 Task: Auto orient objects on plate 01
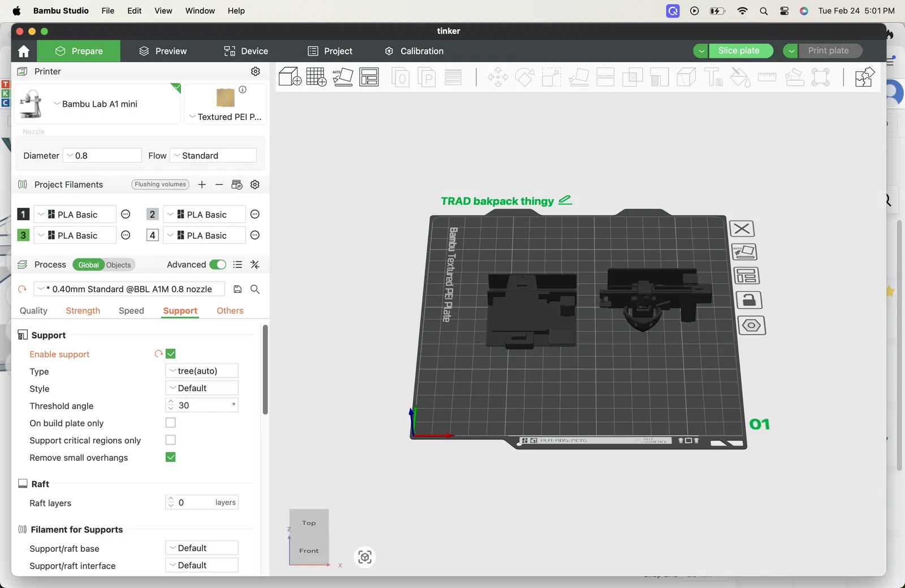click(744, 252)
